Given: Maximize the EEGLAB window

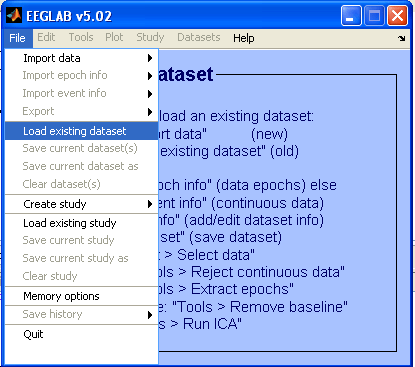Looking at the screenshot, I should (x=374, y=16).
